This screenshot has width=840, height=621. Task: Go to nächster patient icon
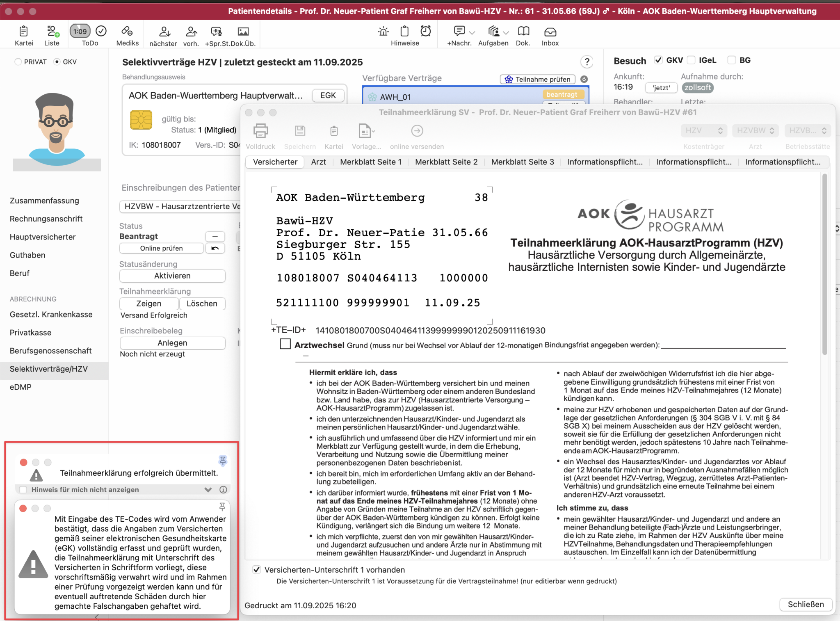(x=164, y=31)
